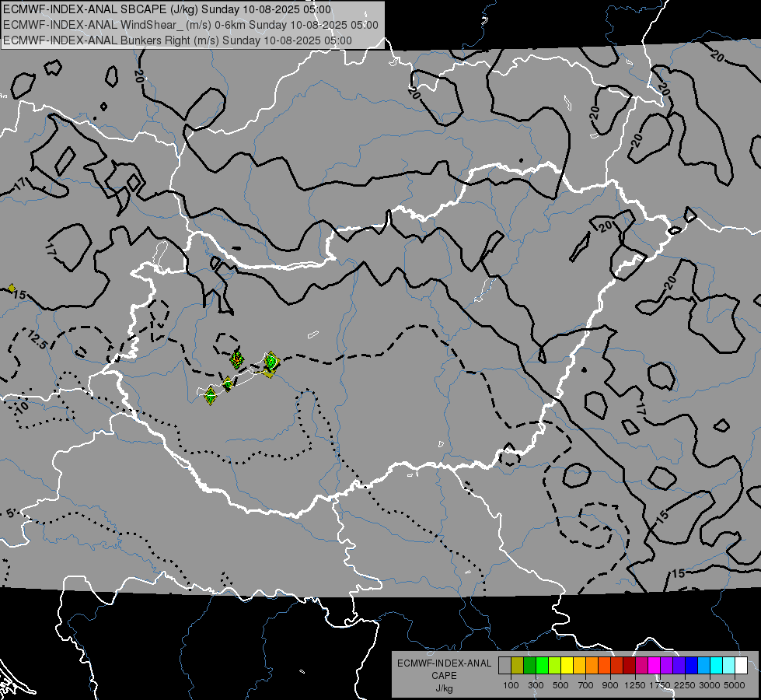
Task: Select the olive swatch in CAPE legend
Action: coord(518,666)
